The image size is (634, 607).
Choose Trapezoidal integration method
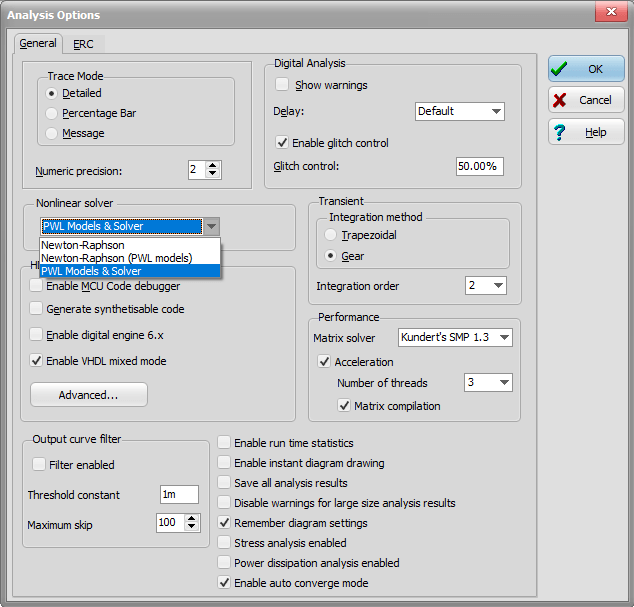click(342, 234)
